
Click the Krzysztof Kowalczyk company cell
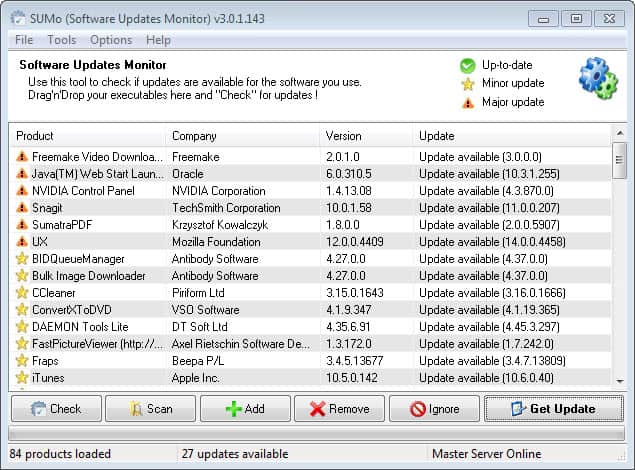(220, 225)
